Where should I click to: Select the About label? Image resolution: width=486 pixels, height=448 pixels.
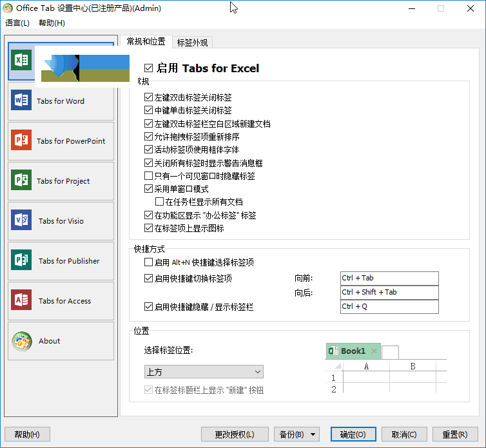tap(49, 341)
